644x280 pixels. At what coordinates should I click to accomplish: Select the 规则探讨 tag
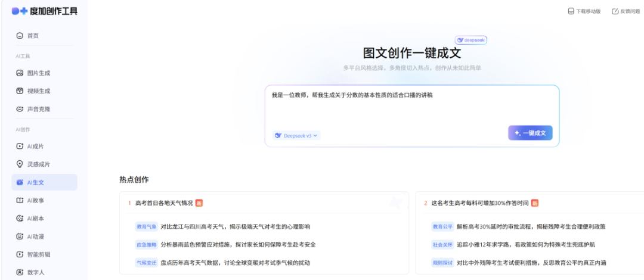[442, 263]
